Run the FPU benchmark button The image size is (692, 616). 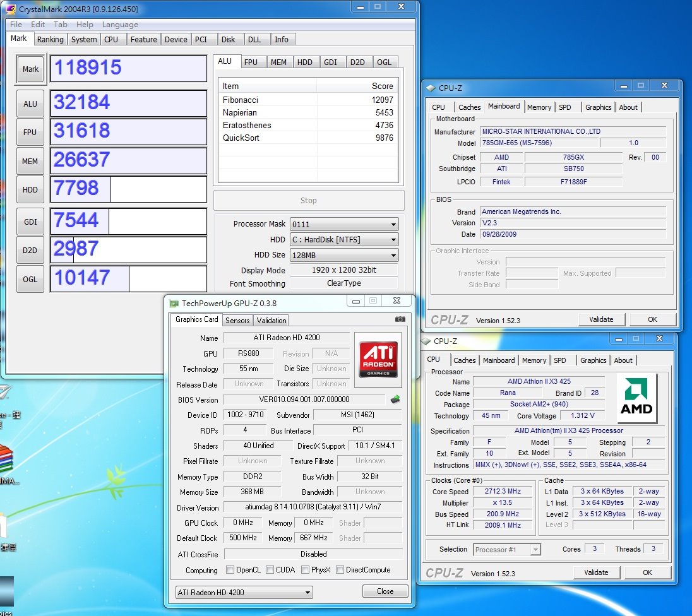click(30, 132)
